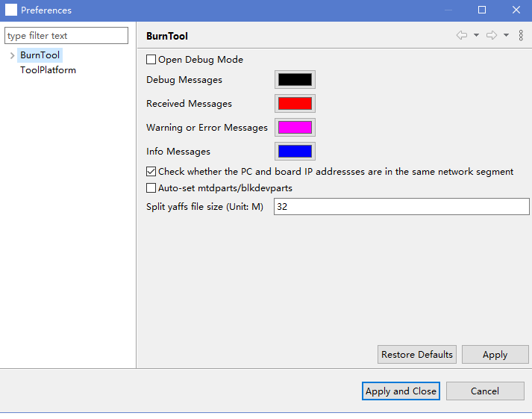The width and height of the screenshot is (532, 419).
Task: Open the three-dot view menu icon
Action: tap(521, 35)
